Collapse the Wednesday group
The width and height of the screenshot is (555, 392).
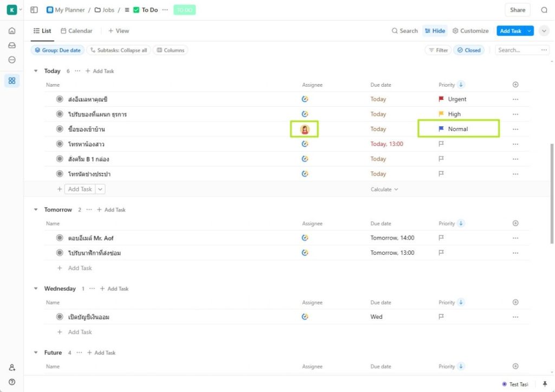click(x=36, y=288)
